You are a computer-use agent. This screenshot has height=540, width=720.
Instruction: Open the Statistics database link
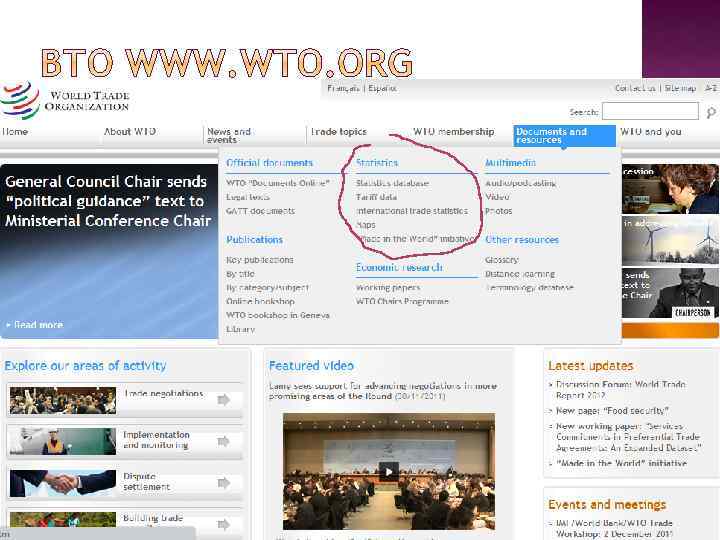[x=393, y=183]
